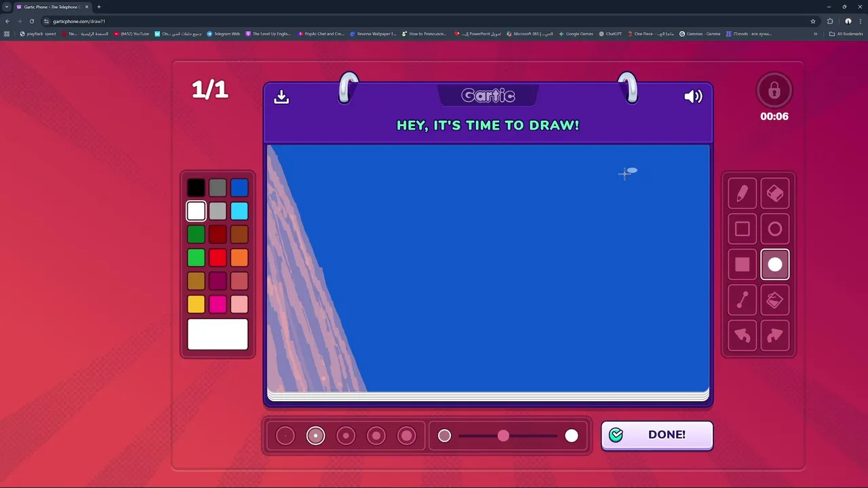Open the Chrome profile avatar
This screenshot has height=488, width=868.
click(848, 21)
